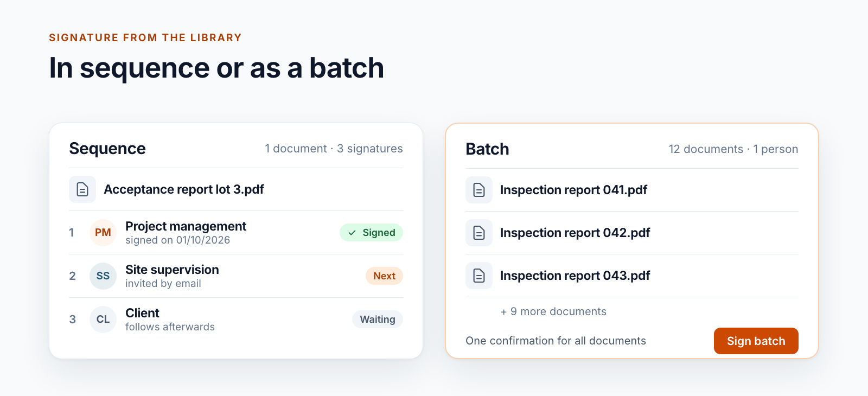Click the Inspection report 042.pdf file icon
The height and width of the screenshot is (396, 868).
[x=479, y=233]
